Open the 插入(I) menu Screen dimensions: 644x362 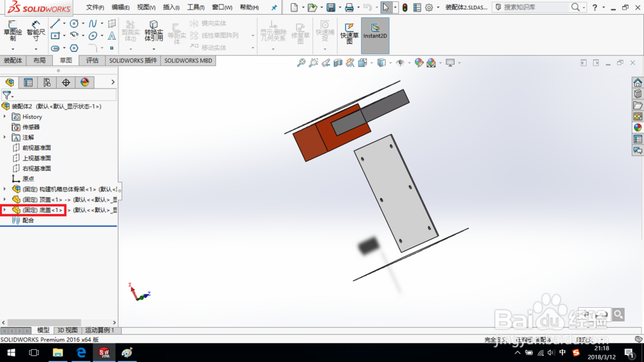171,7
